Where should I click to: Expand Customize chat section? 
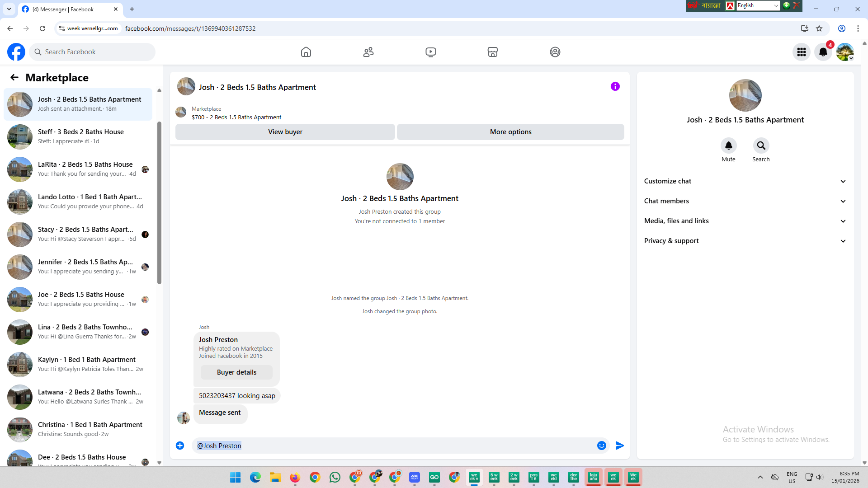[x=745, y=181]
